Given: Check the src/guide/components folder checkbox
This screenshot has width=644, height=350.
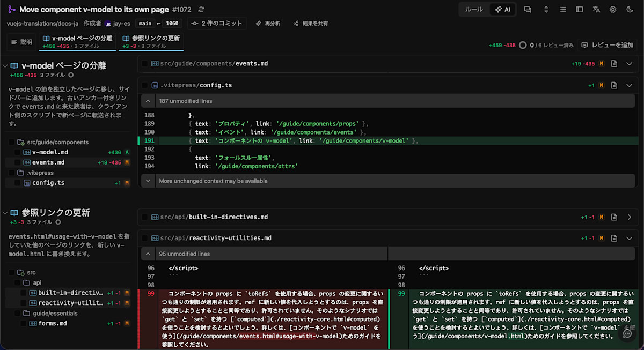Looking at the screenshot, I should [x=11, y=142].
